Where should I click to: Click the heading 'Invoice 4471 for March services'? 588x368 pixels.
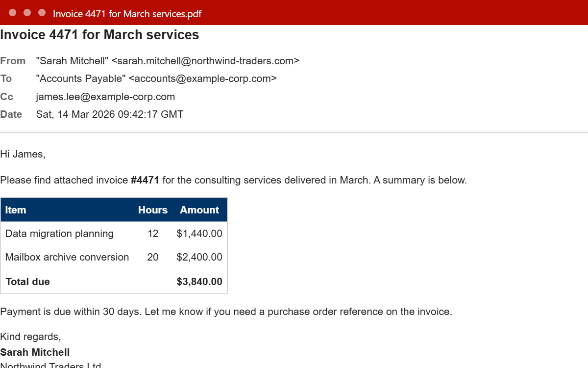point(99,35)
